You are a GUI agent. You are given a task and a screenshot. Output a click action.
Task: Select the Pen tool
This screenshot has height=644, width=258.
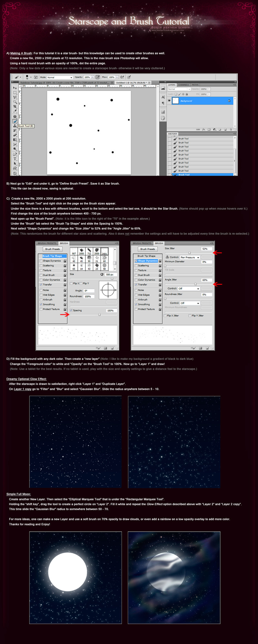tap(15, 154)
